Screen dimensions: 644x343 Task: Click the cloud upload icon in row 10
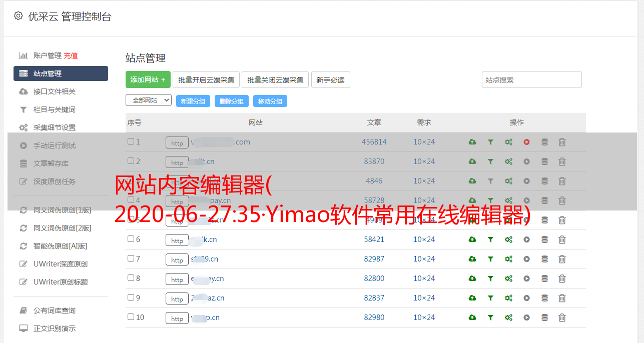click(x=472, y=317)
